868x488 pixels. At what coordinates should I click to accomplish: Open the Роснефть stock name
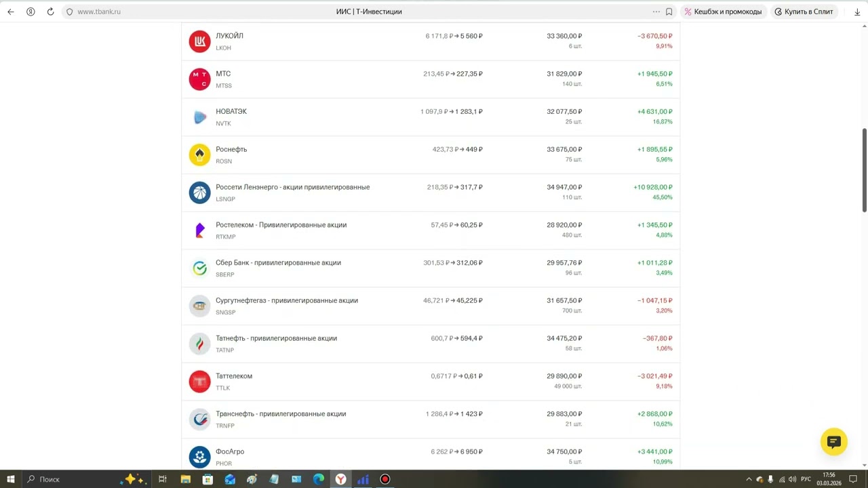(x=231, y=149)
